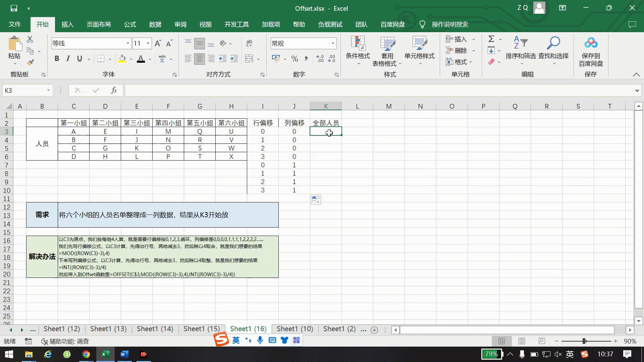The image size is (644, 362).
Task: Open the fill color dropdown arrow
Action: [x=130, y=59]
